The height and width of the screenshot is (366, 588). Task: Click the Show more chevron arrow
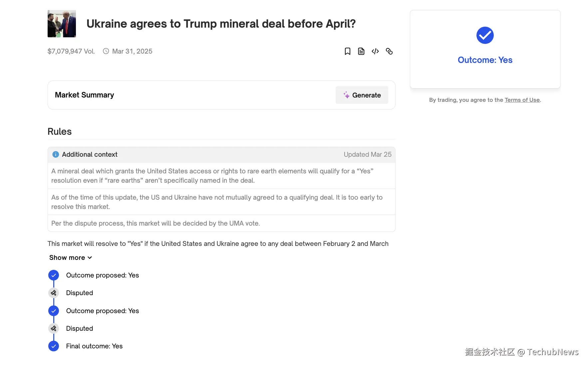[x=90, y=258]
